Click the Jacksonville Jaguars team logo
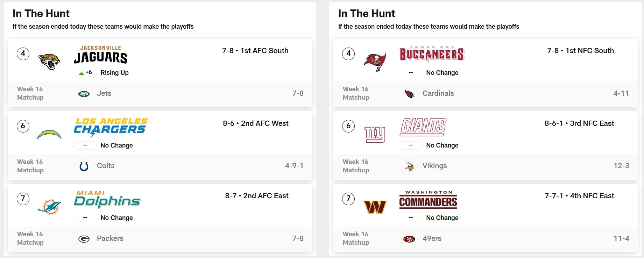 click(49, 62)
